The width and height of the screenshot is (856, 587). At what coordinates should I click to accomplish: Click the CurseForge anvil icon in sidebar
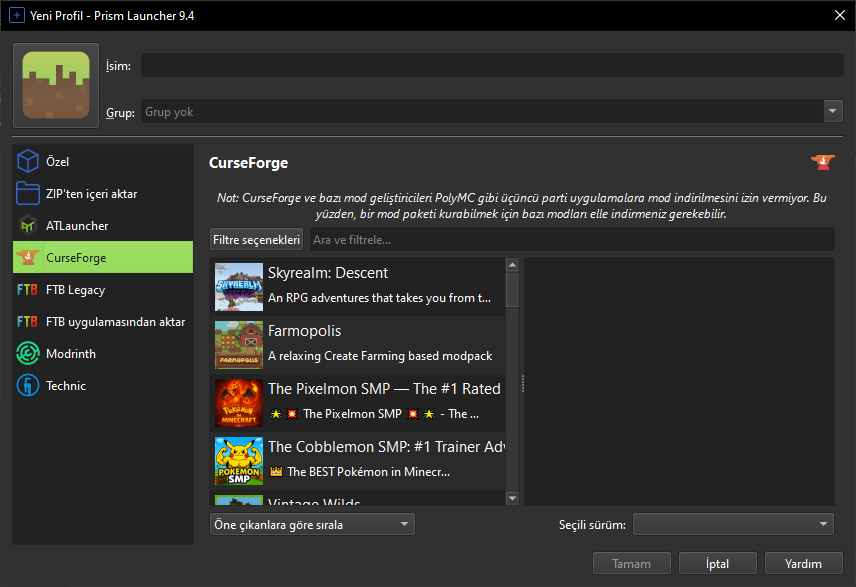(27, 257)
